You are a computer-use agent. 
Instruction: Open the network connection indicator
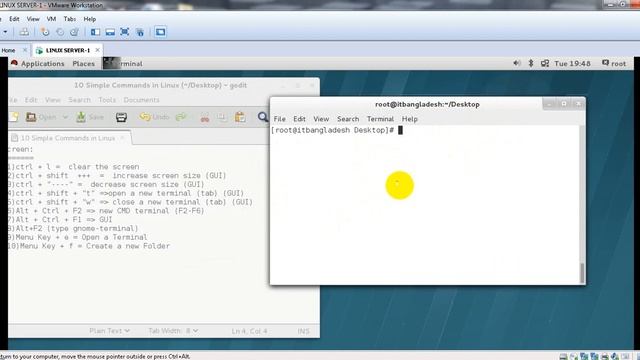click(x=545, y=63)
